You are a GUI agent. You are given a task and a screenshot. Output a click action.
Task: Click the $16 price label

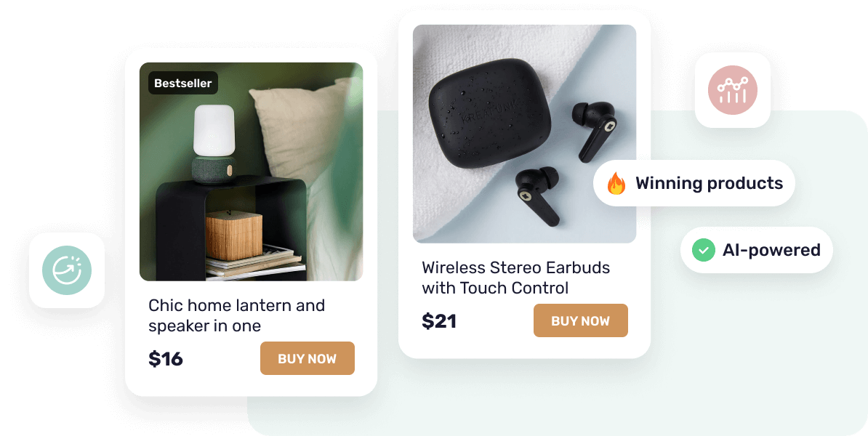[166, 358]
